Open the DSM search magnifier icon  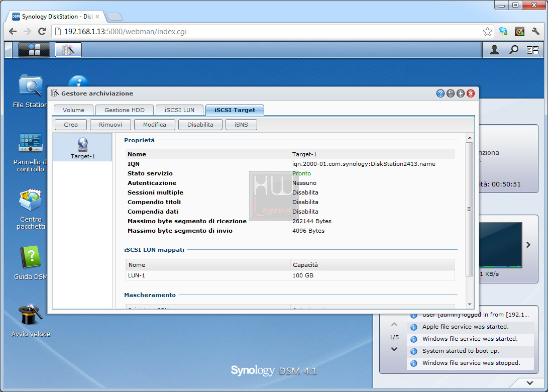tap(513, 50)
